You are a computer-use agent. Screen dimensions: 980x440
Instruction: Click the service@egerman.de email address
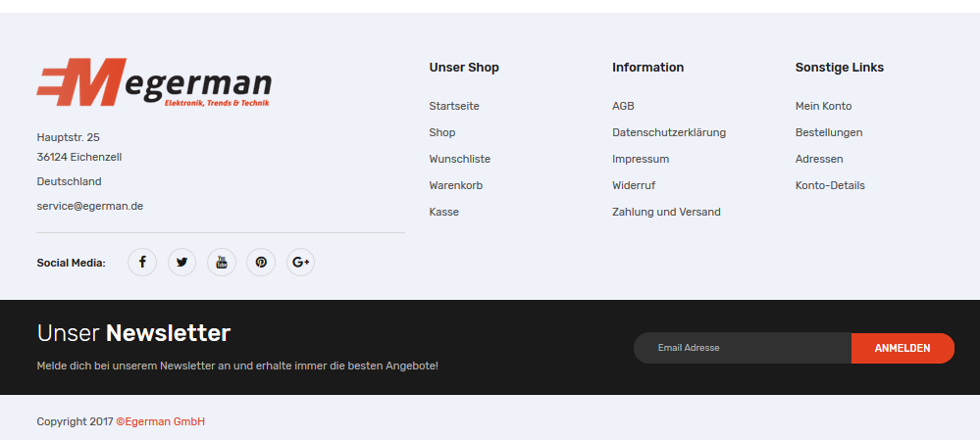pyautogui.click(x=90, y=206)
